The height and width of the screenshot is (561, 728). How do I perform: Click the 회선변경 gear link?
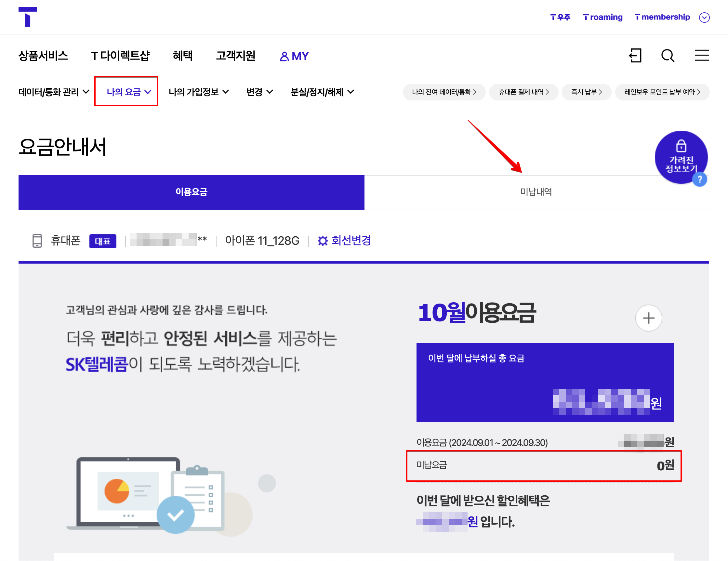[x=344, y=241]
